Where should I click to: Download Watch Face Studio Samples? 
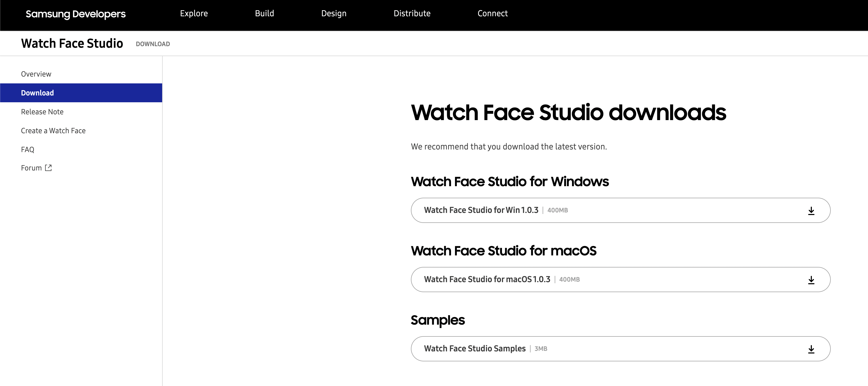pyautogui.click(x=474, y=349)
